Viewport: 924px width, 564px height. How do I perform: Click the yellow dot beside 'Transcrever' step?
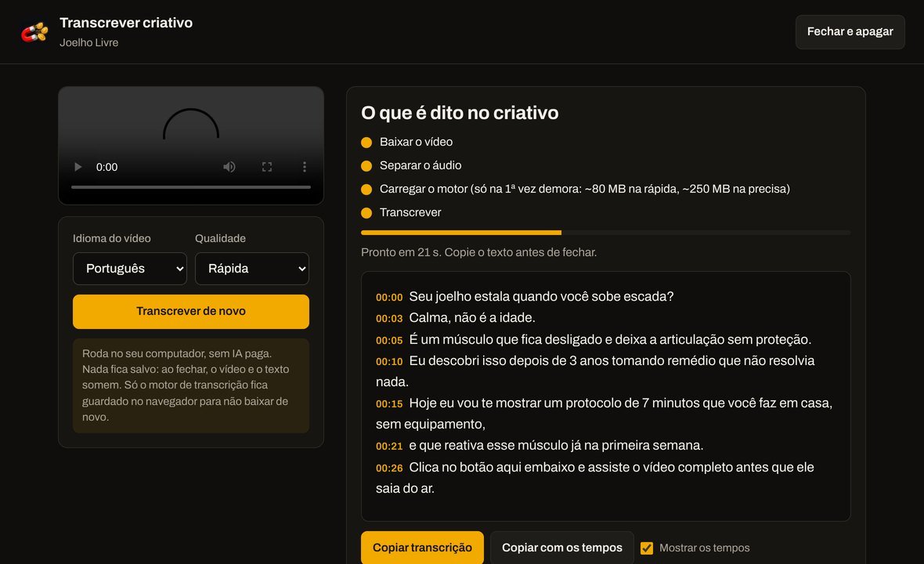point(366,213)
